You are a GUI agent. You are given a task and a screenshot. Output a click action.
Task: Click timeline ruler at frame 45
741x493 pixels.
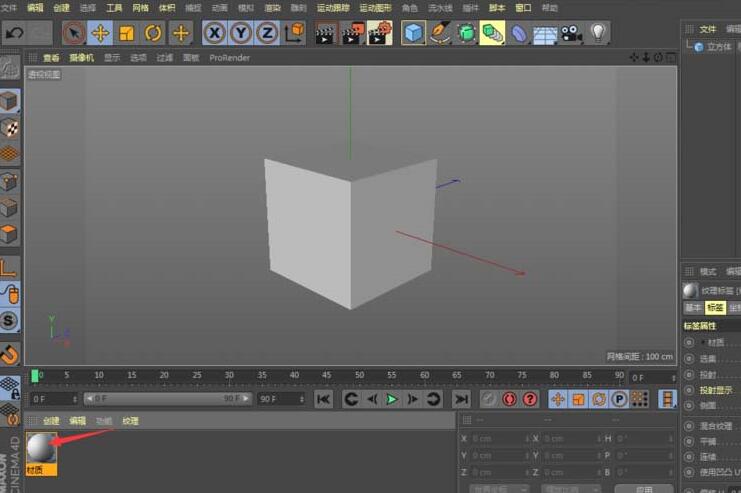(327, 375)
